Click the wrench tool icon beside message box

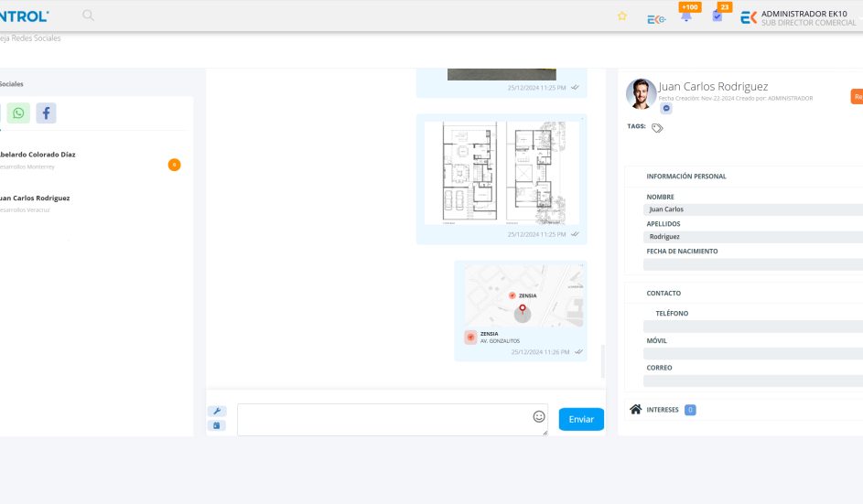click(217, 412)
